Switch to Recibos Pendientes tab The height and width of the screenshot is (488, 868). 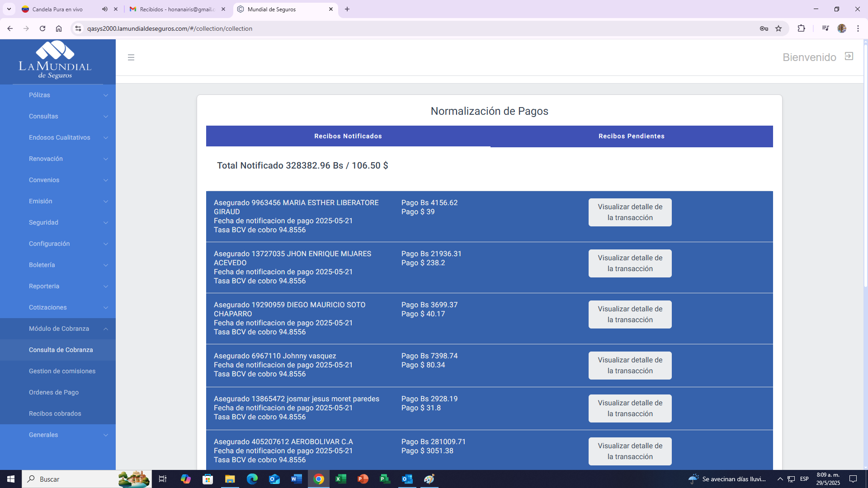tap(631, 136)
